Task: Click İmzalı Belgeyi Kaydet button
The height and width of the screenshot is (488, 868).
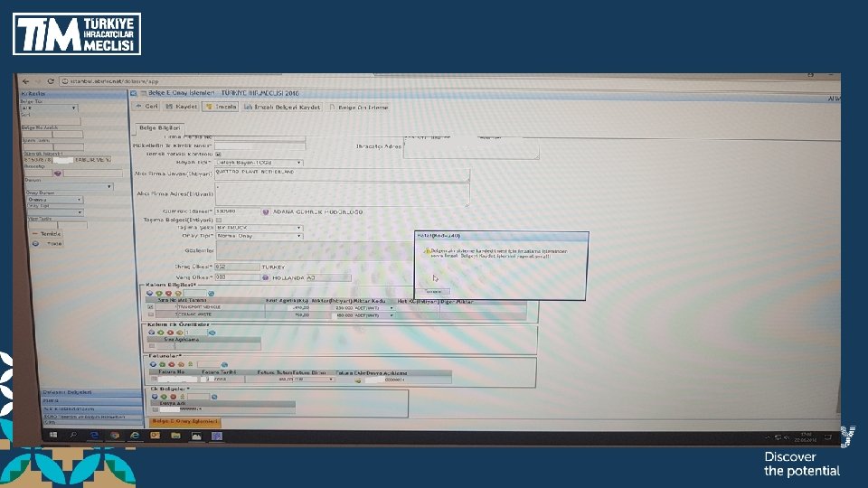Action: click(282, 107)
